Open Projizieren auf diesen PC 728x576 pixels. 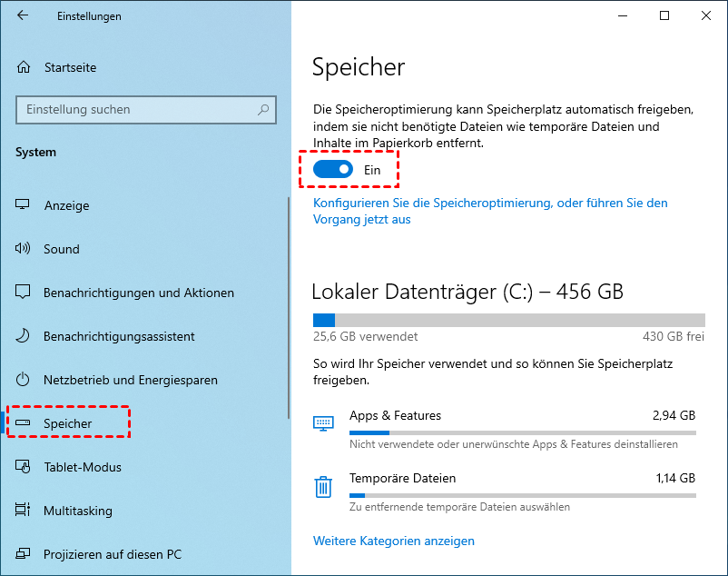click(113, 554)
